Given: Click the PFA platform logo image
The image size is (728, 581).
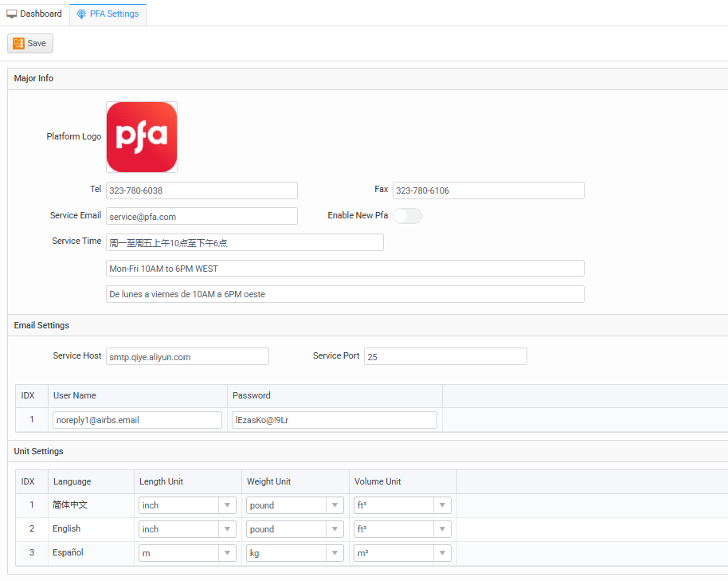Looking at the screenshot, I should [x=142, y=137].
